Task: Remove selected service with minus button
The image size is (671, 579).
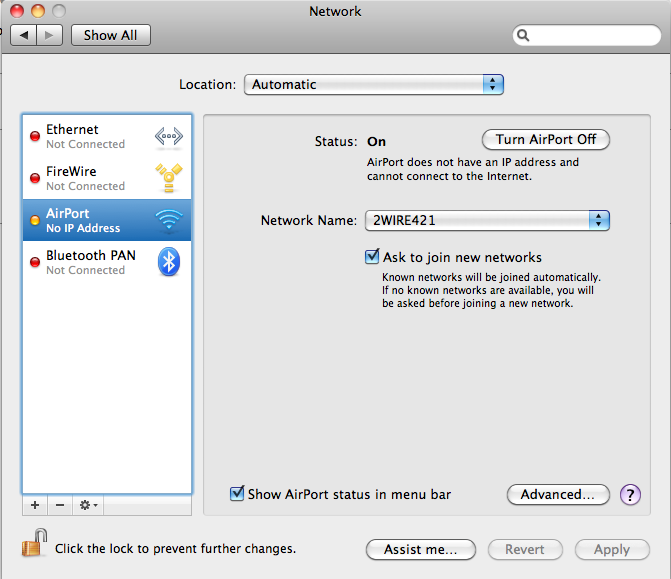Action: (x=60, y=505)
